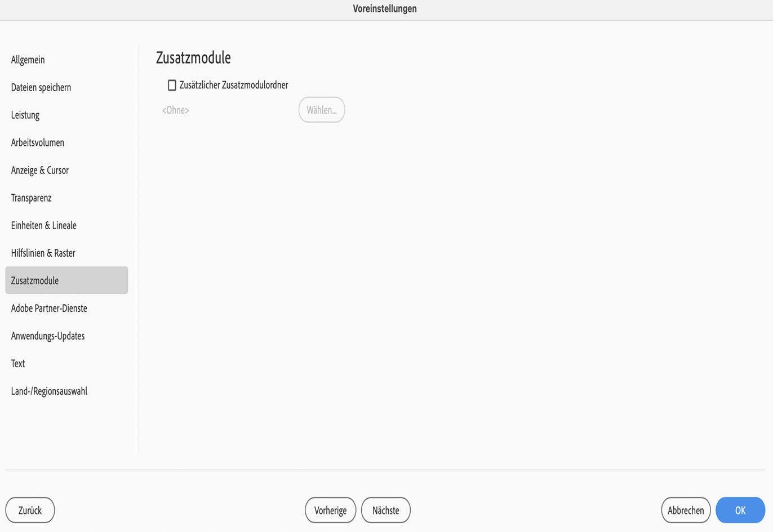Viewport: 773px width, 532px height.
Task: Open Anzeige & Cursor settings
Action: tap(66, 170)
